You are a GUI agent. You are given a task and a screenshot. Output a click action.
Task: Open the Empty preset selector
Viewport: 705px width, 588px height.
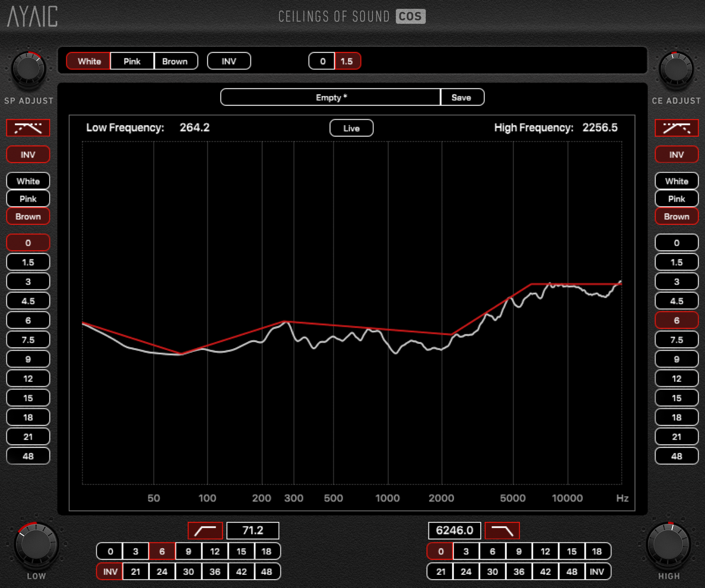coord(330,98)
